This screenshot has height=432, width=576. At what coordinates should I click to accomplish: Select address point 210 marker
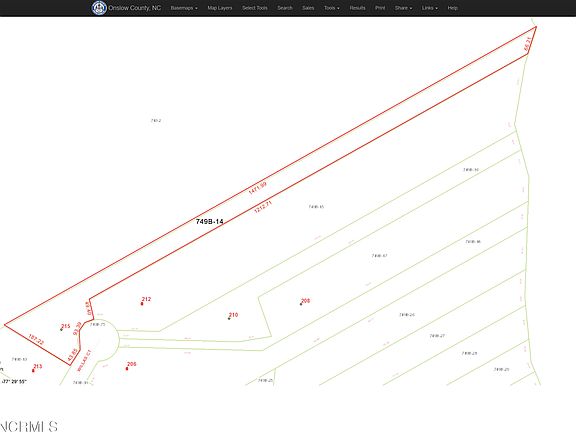(229, 318)
